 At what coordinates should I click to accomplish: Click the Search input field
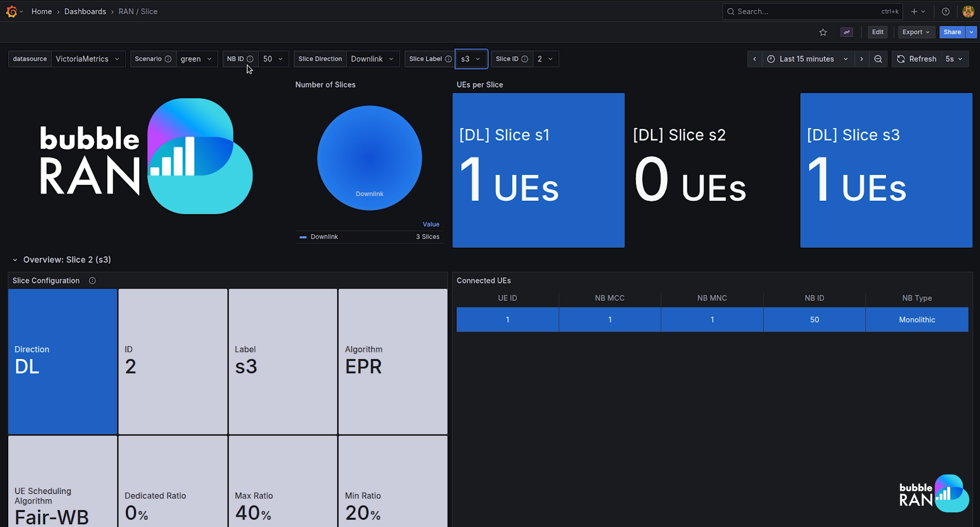tap(804, 12)
